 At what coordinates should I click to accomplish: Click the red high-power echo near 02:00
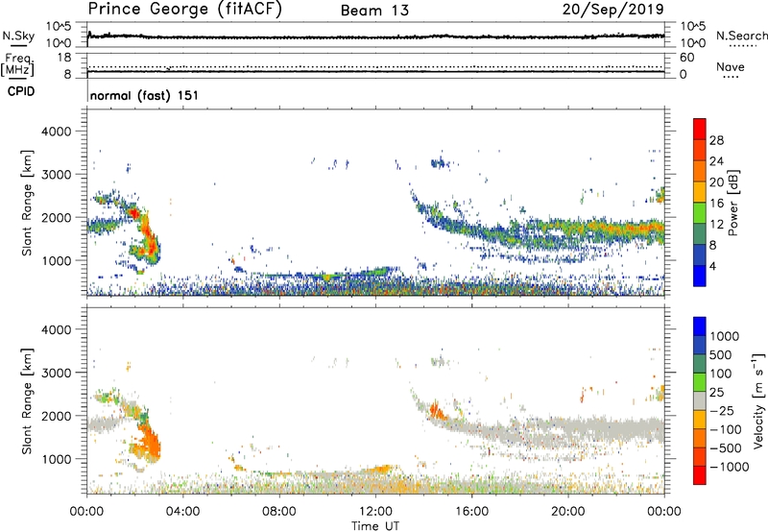133,213
